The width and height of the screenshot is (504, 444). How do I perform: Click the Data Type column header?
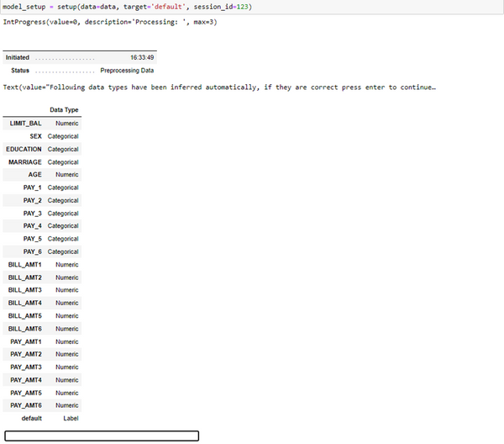pos(64,110)
